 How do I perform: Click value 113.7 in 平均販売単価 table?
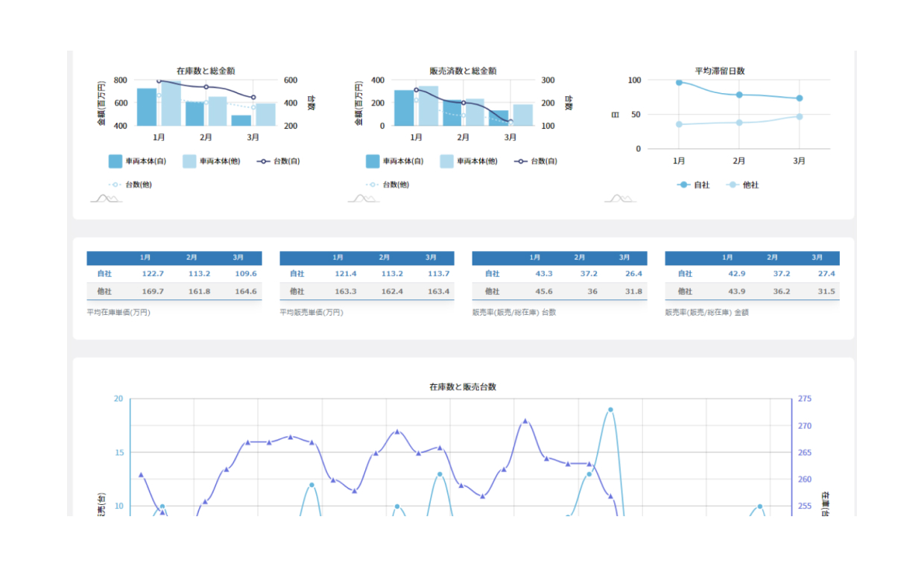[438, 273]
